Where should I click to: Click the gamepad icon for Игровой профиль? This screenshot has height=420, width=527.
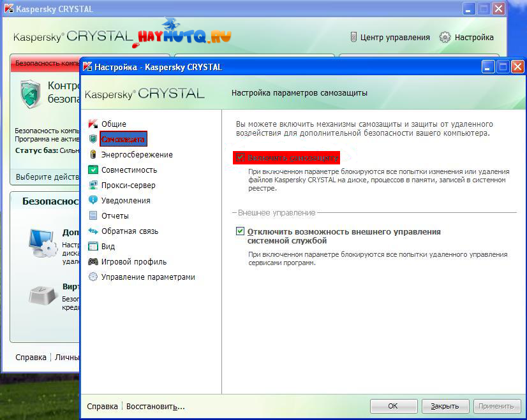[x=93, y=261]
